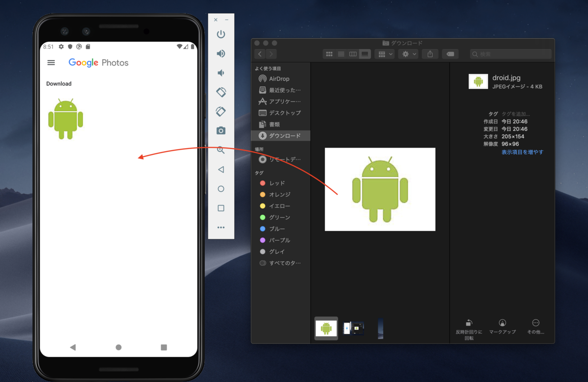
Task: Switch Finder to list view
Action: click(341, 53)
